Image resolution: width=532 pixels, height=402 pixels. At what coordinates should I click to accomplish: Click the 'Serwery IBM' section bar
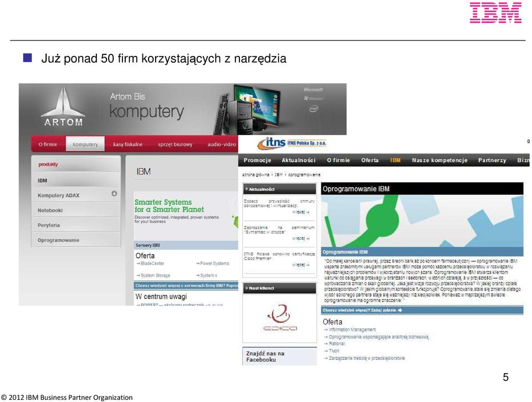pos(186,245)
